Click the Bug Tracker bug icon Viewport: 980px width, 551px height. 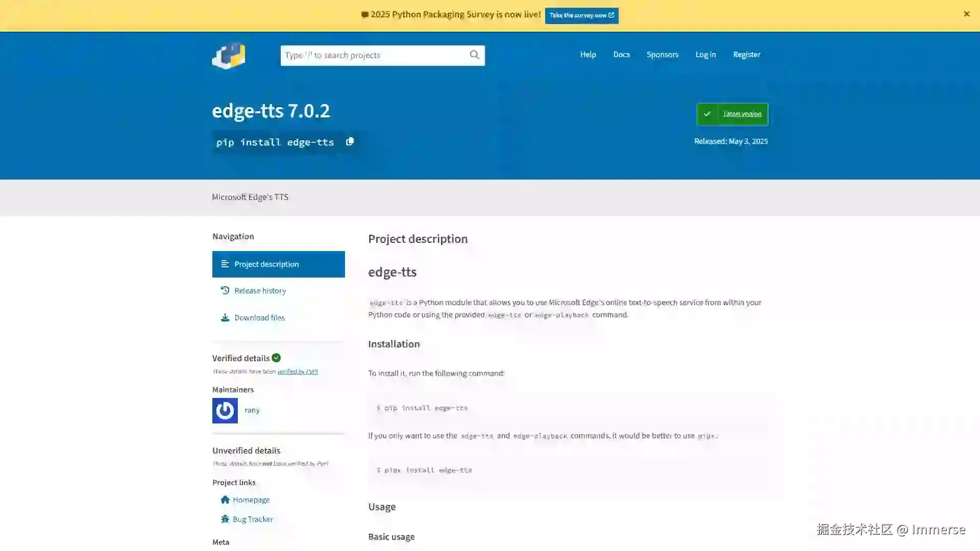[225, 519]
